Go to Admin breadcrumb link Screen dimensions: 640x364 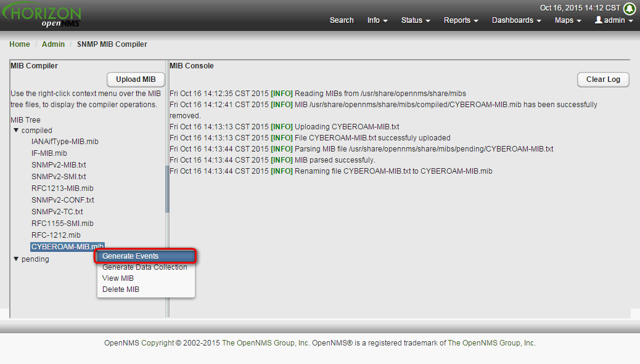tap(53, 44)
